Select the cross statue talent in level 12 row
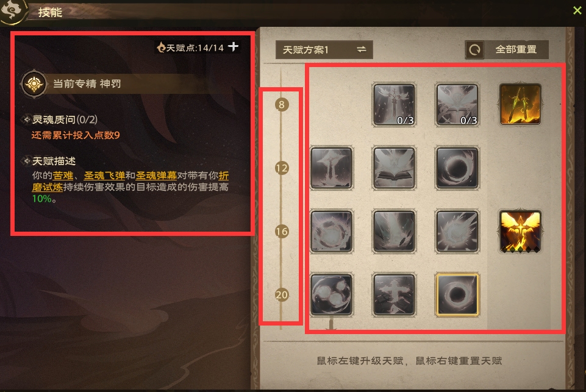Image resolution: width=586 pixels, height=392 pixels. coord(331,168)
